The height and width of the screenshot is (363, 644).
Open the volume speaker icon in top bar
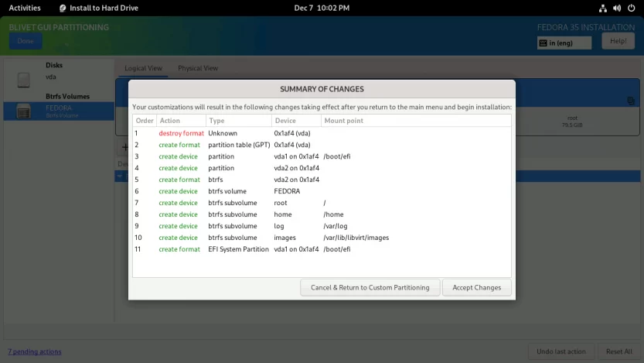[617, 8]
